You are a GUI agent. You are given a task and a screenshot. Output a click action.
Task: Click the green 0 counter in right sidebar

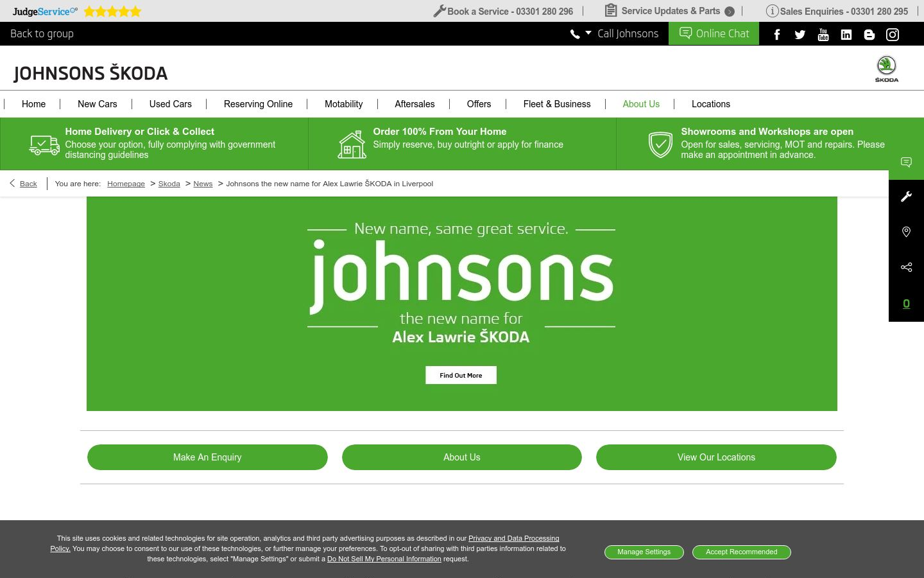coord(906,304)
